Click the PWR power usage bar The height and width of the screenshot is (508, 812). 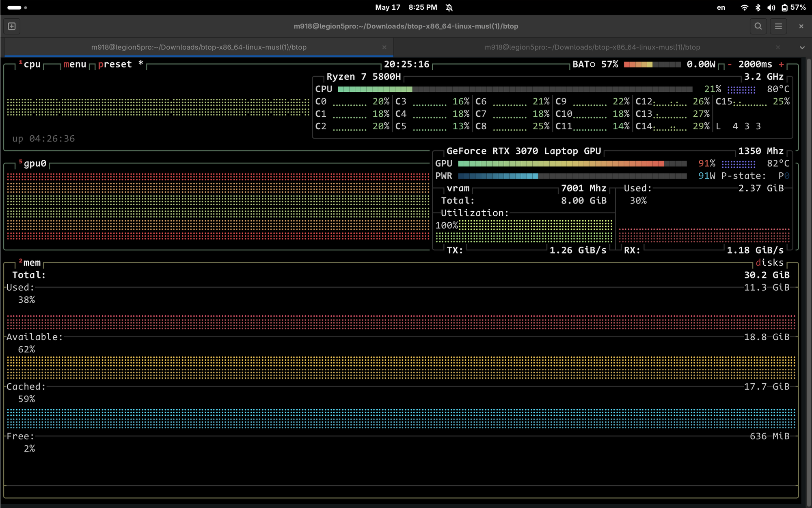572,176
